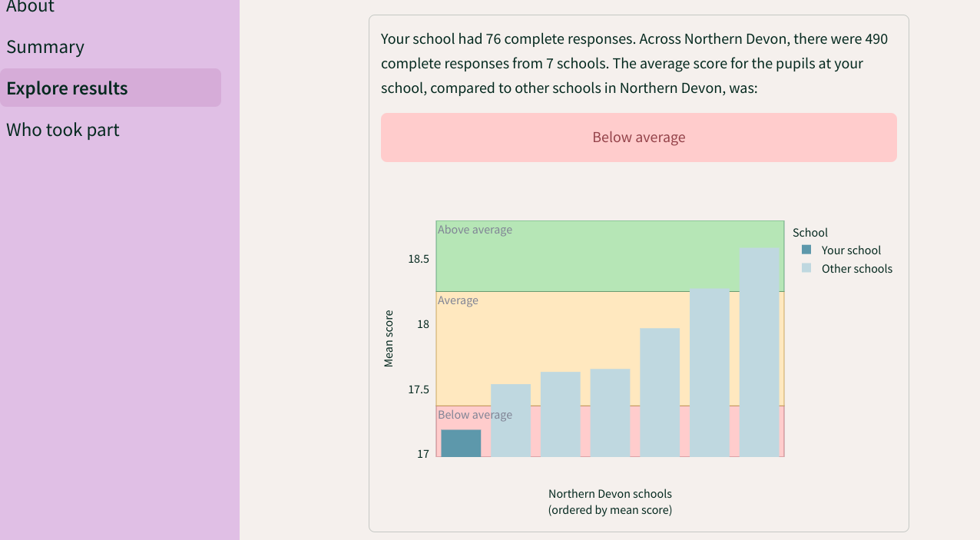Click the second-tallest school bar

pos(710,373)
